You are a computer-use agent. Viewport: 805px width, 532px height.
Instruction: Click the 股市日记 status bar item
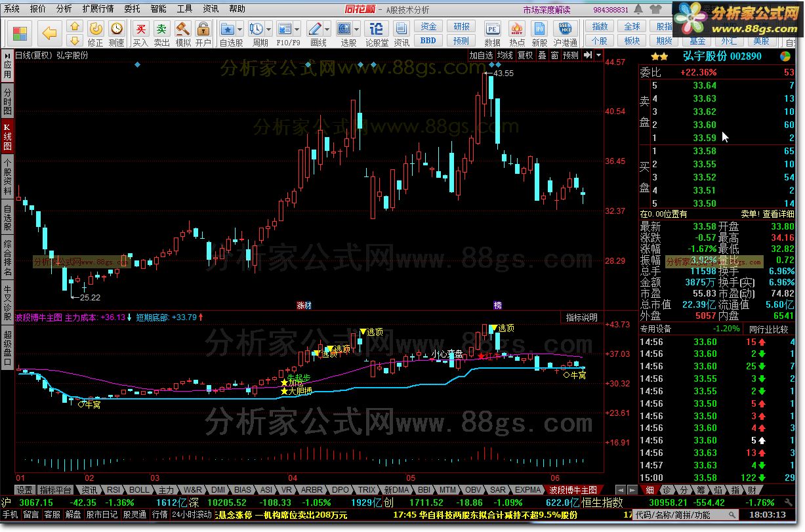tap(102, 516)
